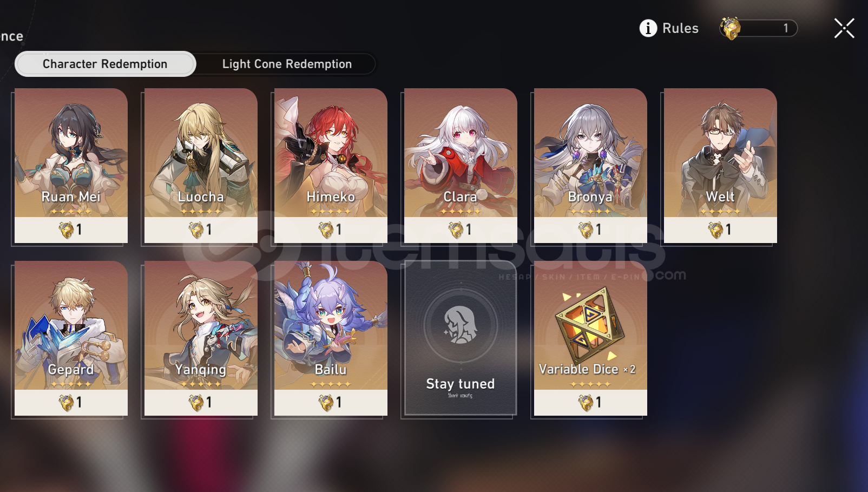Click ticket cost icon under Welt

715,230
